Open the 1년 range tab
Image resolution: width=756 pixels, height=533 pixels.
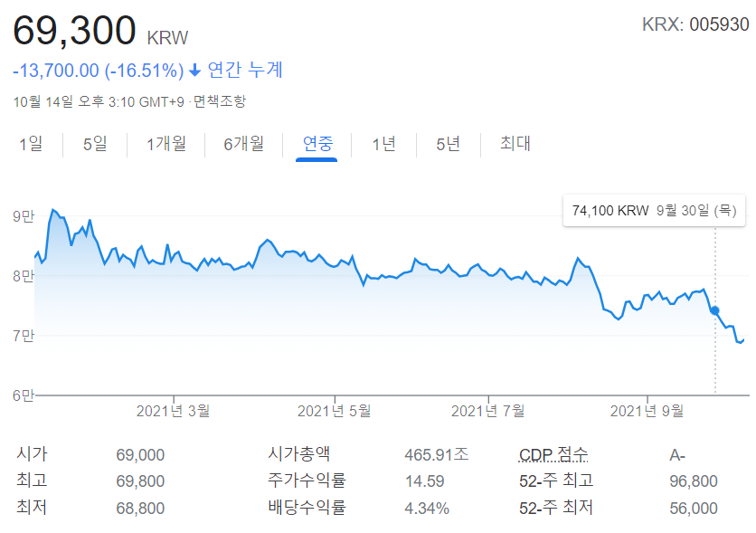383,144
